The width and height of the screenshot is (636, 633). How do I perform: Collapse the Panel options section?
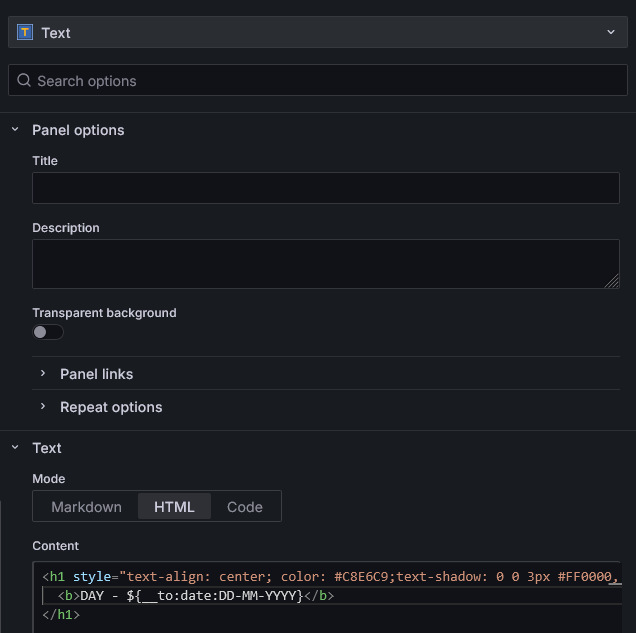coord(15,130)
